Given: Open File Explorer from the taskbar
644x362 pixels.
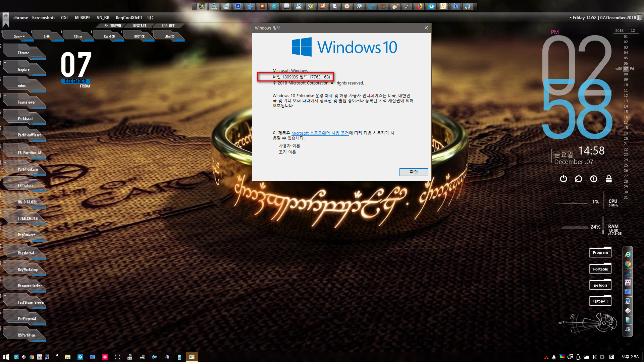Looking at the screenshot, I should (68, 357).
